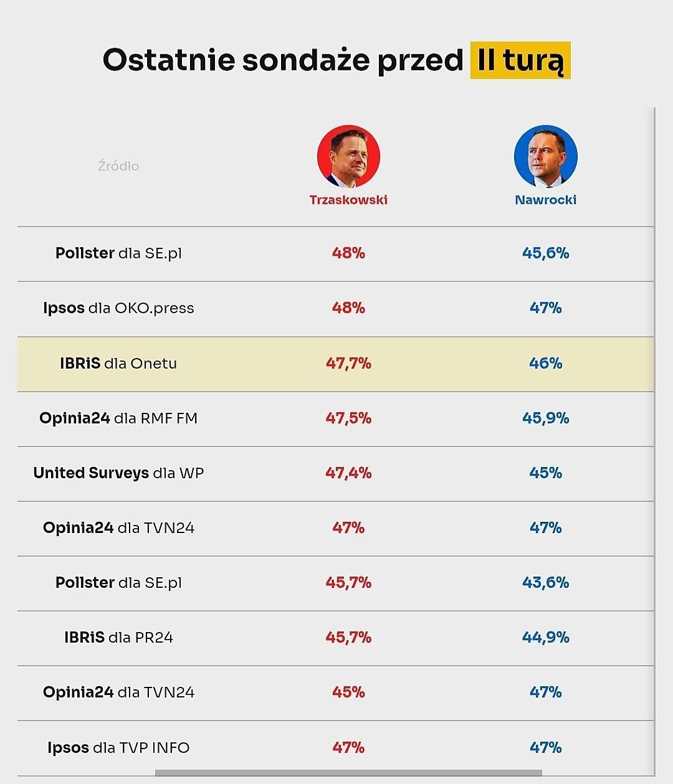
Task: Click the 47,4% Trzaskowski value
Action: point(348,473)
